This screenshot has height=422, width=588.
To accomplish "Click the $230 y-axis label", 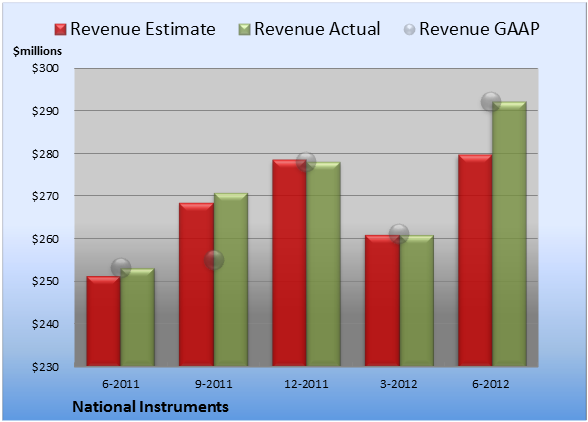I will pyautogui.click(x=45, y=367).
